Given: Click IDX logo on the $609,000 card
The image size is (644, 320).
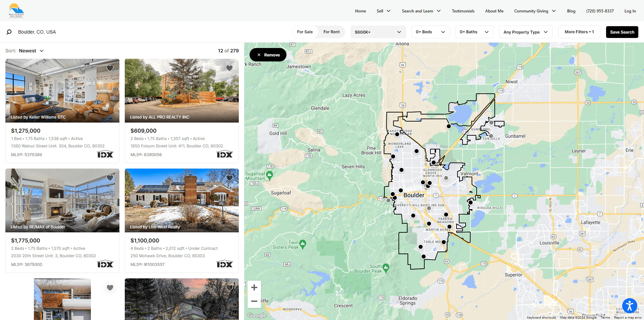Looking at the screenshot, I should 225,154.
